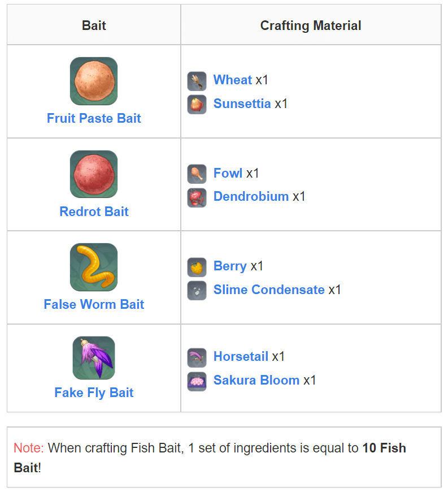Open the Redrot Bait link
The image size is (448, 496).
click(x=94, y=212)
